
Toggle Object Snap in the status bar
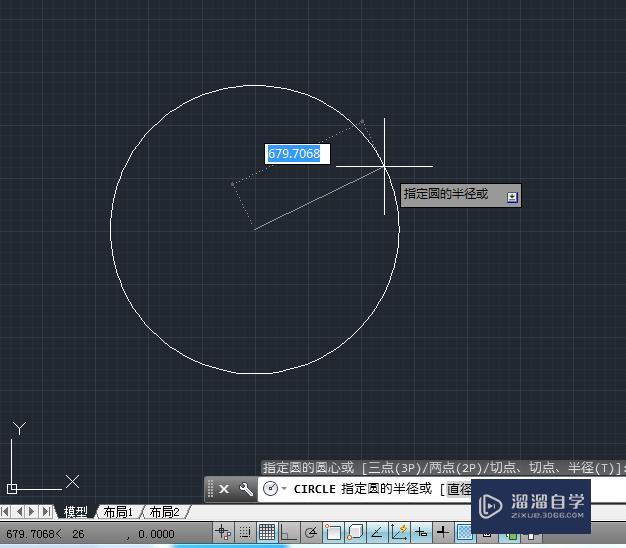pos(333,532)
